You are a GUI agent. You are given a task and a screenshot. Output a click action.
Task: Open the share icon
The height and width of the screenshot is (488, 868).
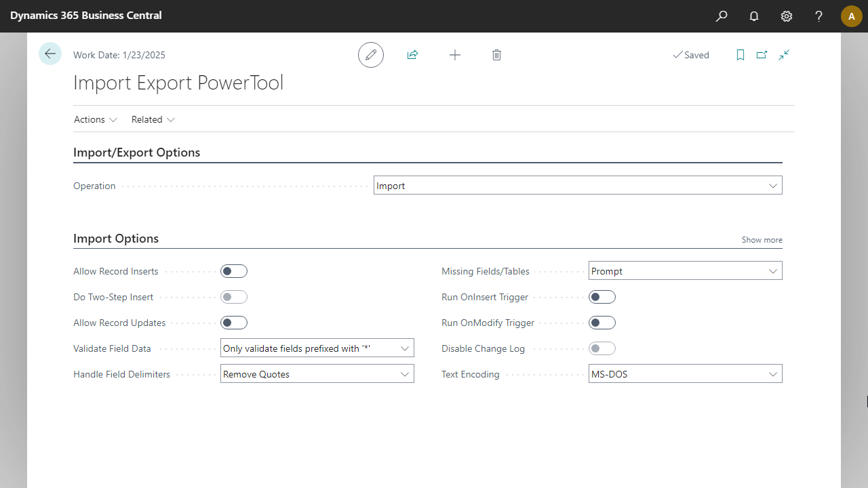[x=412, y=55]
